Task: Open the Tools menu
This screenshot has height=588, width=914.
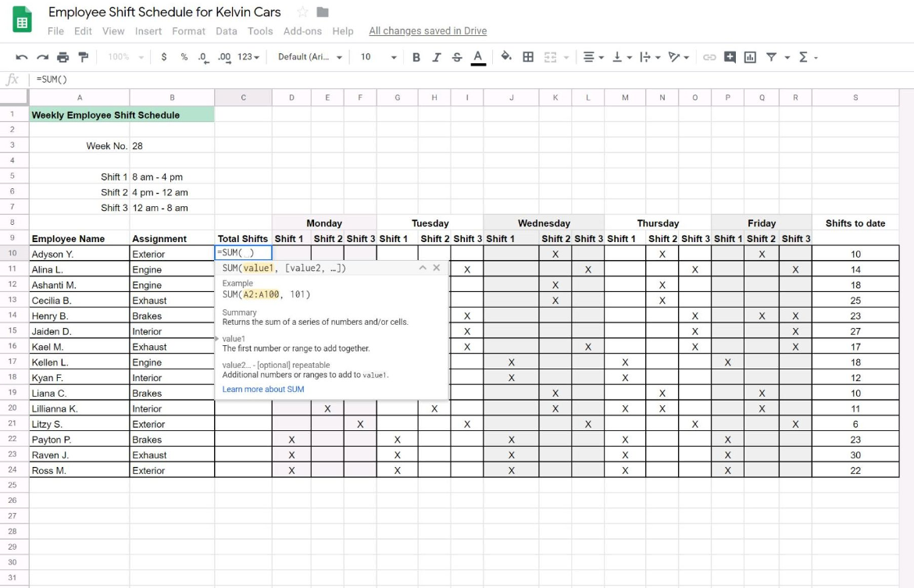Action: (x=260, y=31)
